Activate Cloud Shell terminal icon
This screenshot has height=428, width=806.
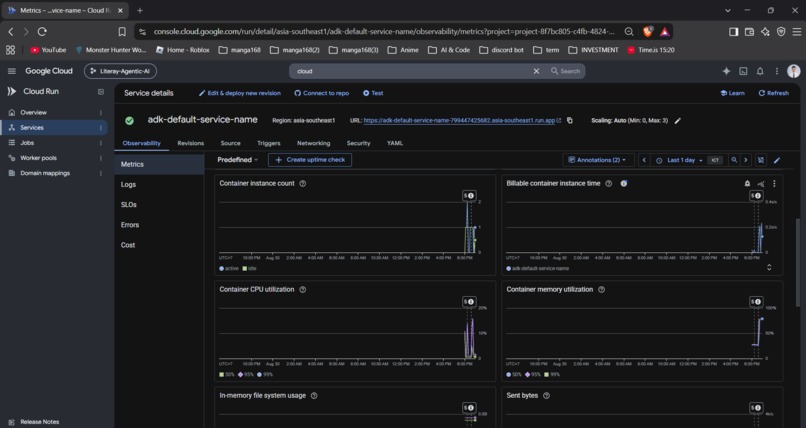point(743,71)
